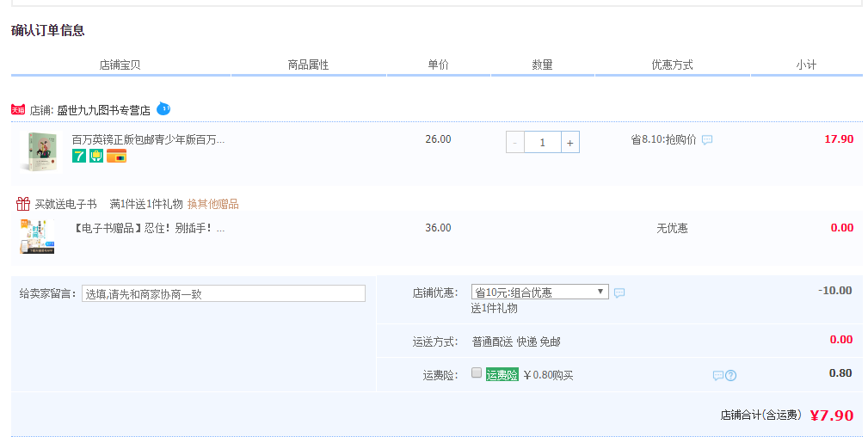Click the comment bubble in the 运费险 row

click(718, 376)
